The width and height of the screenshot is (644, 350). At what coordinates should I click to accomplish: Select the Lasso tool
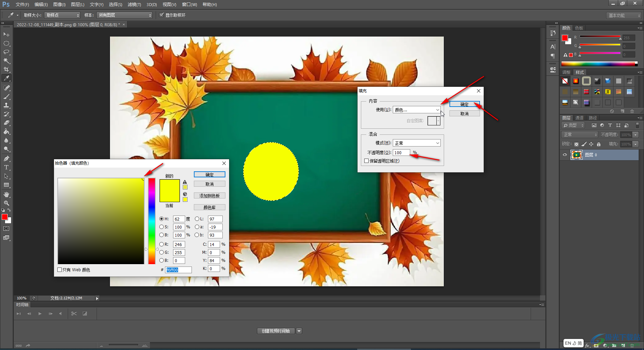click(x=6, y=52)
